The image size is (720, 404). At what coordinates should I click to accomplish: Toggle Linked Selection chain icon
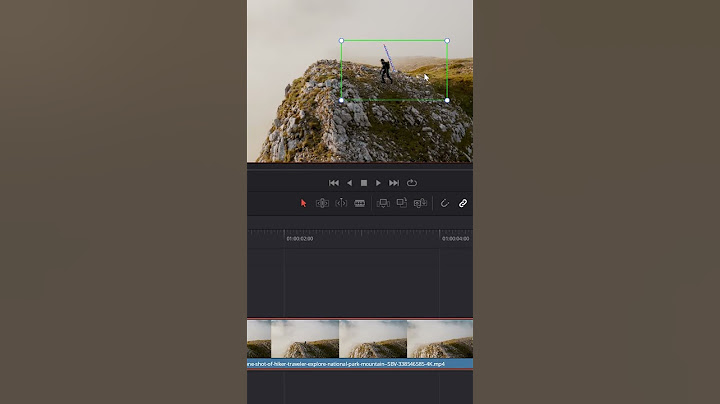click(x=463, y=203)
